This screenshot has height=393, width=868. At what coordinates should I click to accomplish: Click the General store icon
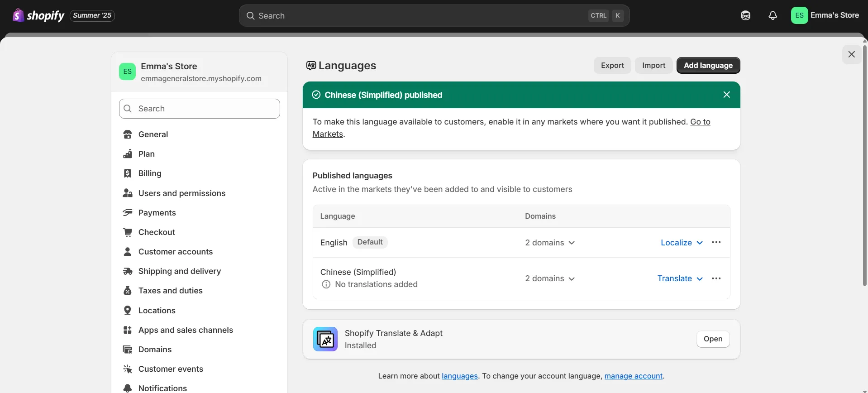click(128, 134)
